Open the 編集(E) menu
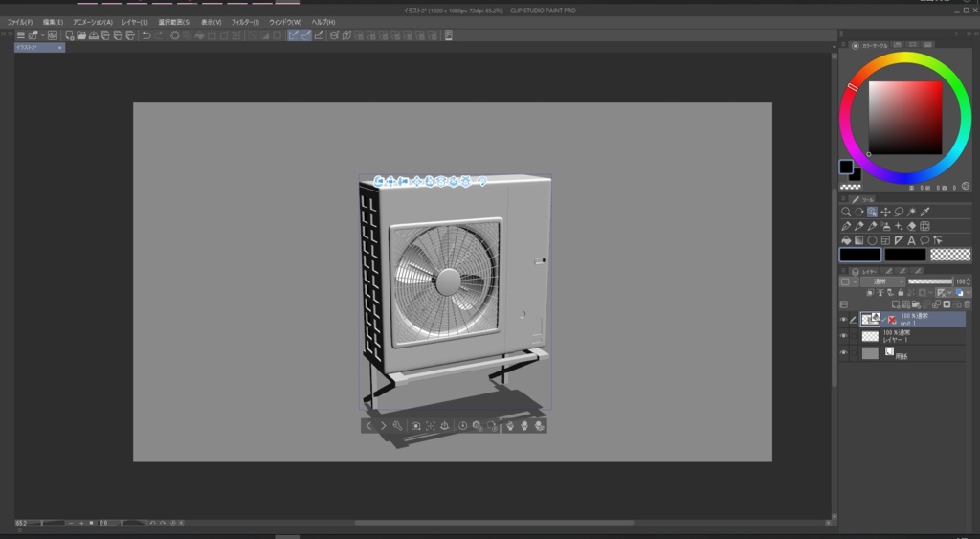Screen dimensions: 980x539 pos(54,23)
